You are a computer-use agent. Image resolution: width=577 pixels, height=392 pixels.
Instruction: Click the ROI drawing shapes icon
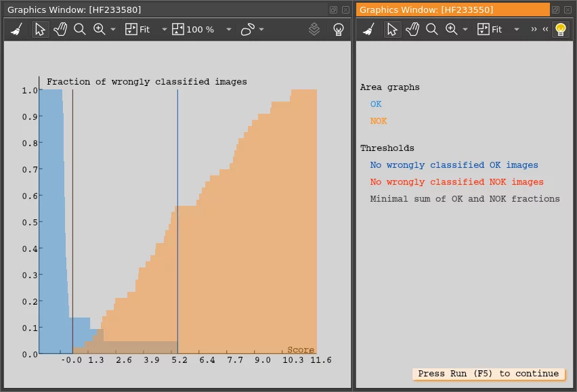pyautogui.click(x=248, y=30)
